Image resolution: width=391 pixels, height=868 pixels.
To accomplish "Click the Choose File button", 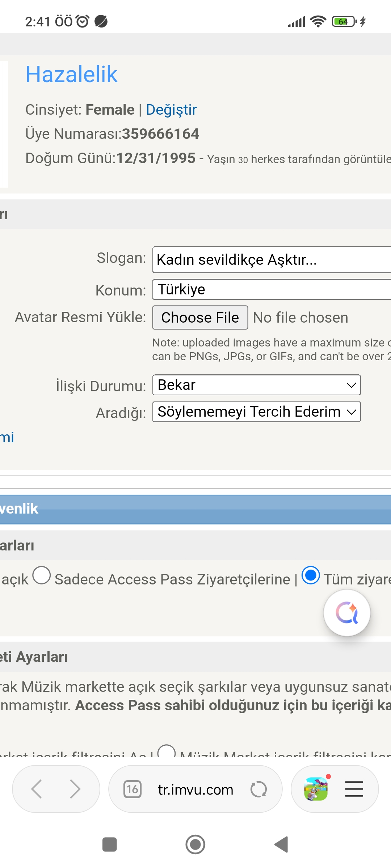I will tap(200, 318).
